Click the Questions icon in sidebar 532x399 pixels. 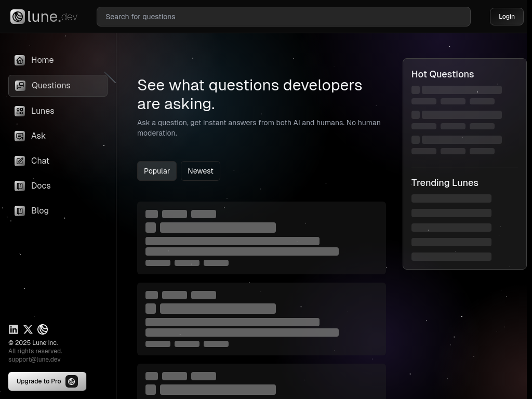(20, 86)
